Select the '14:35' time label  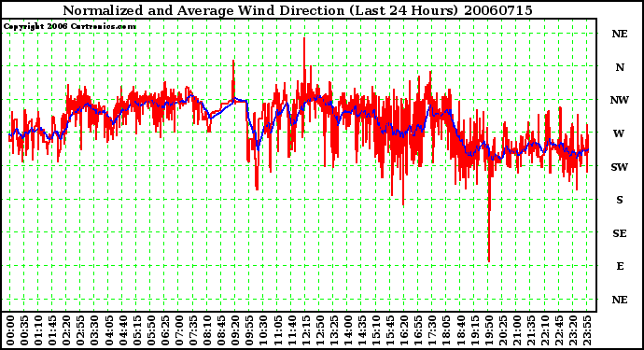pyautogui.click(x=362, y=330)
